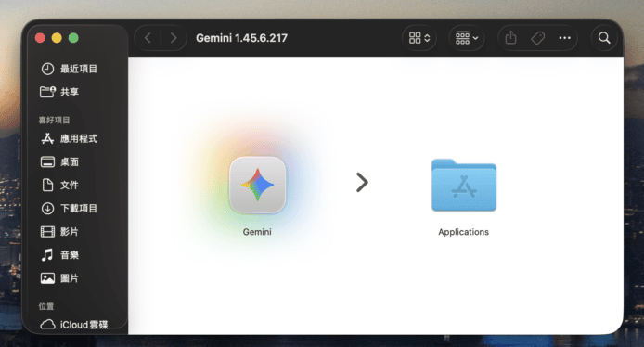
Task: Click the 位置 section header
Action: tap(46, 306)
